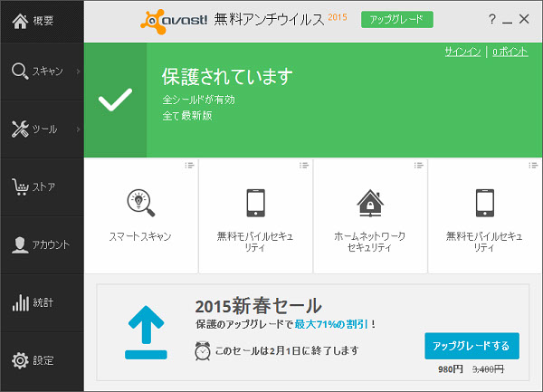Viewport: 543px width, 392px height.
Task: Click the ホームネットワークセキュリティ tile label
Action: pos(370,242)
